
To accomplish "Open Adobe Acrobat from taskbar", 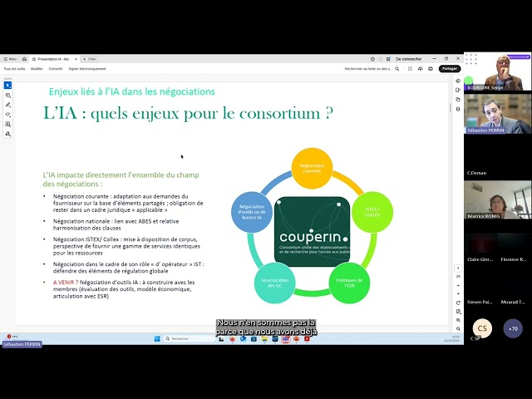I will tap(307, 339).
